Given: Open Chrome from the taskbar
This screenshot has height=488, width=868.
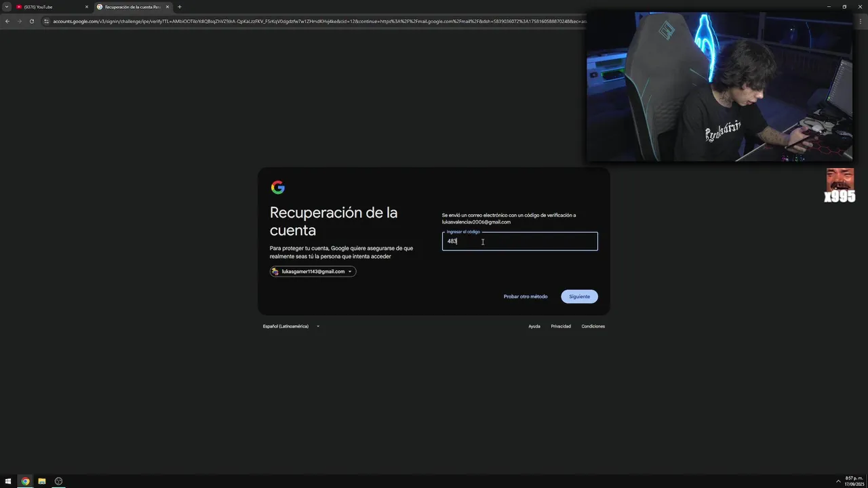Looking at the screenshot, I should click(x=25, y=481).
